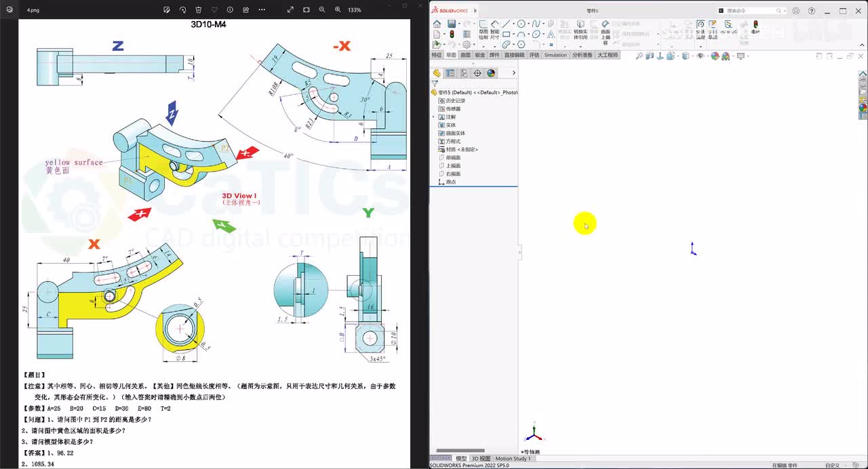Expand the Options gear dropdown arrow
868x469 pixels.
pos(473,45)
